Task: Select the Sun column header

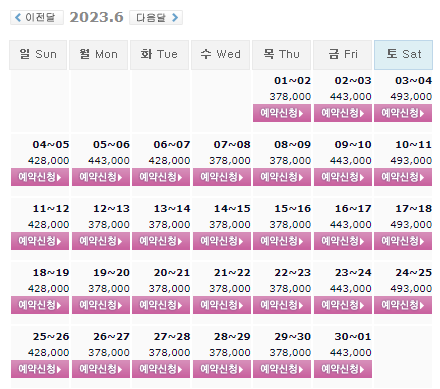Action: (x=38, y=55)
